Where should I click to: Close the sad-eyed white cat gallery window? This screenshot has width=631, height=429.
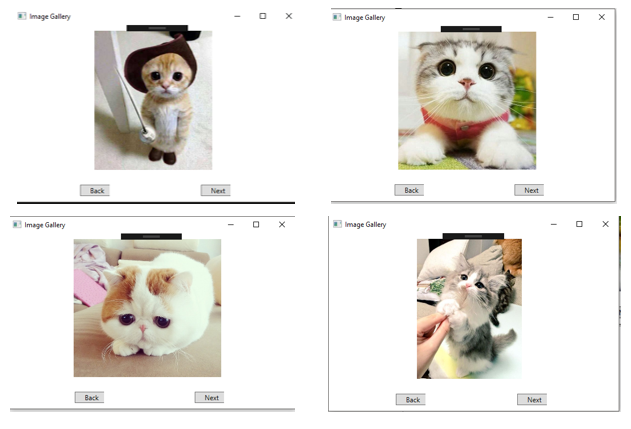click(282, 224)
